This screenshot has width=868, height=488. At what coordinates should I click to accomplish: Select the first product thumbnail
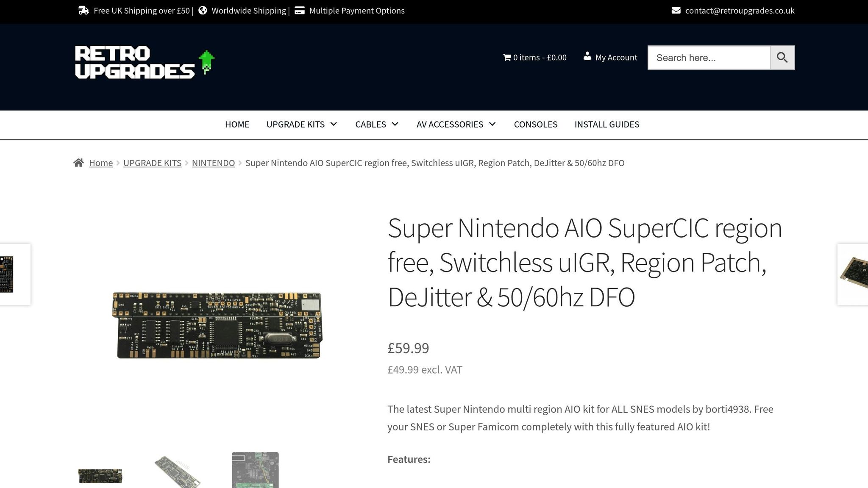[100, 475]
